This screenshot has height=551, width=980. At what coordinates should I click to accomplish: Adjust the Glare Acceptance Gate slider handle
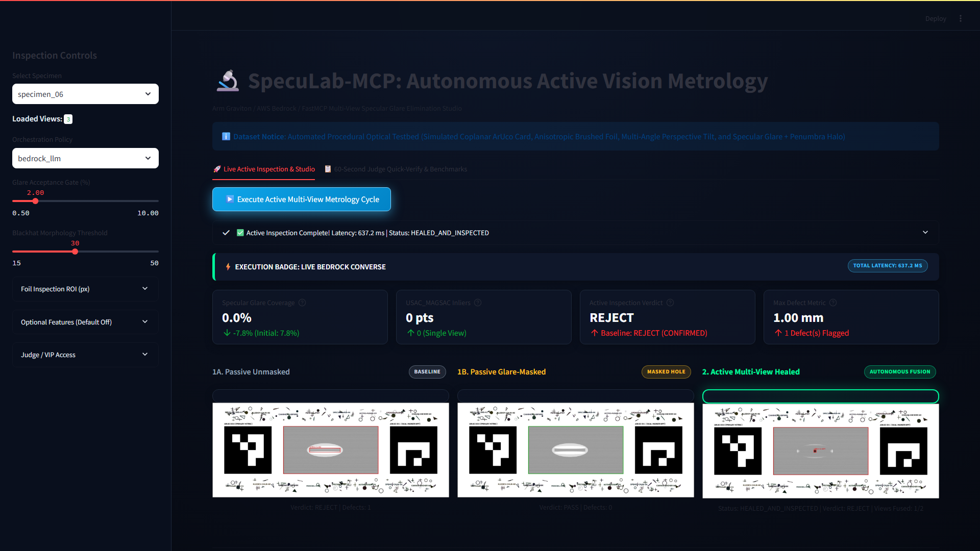[35, 201]
